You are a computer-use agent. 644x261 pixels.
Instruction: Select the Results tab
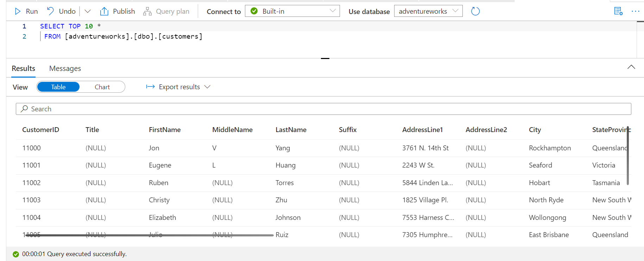24,68
